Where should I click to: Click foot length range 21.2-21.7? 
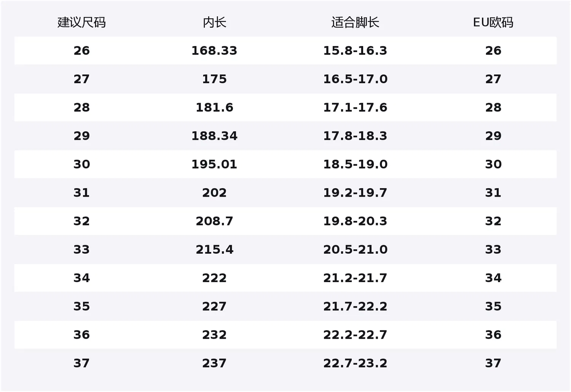click(x=355, y=278)
